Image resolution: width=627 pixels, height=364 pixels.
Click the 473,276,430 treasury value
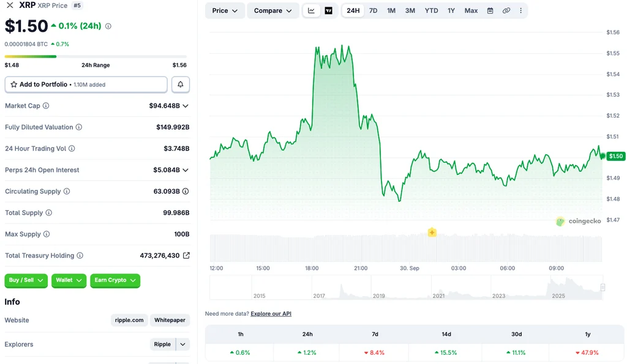[x=160, y=255]
